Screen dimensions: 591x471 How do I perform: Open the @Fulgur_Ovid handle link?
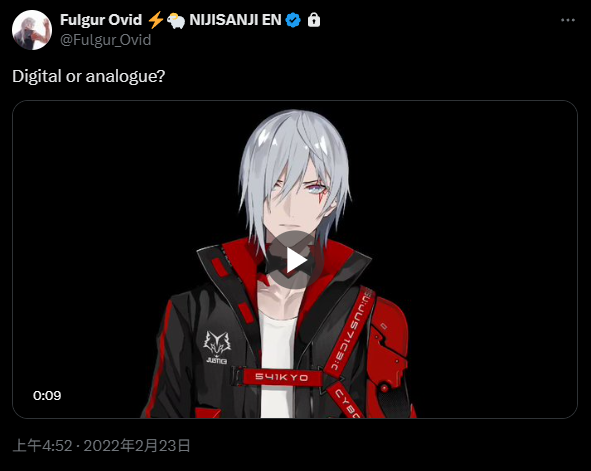click(106, 40)
